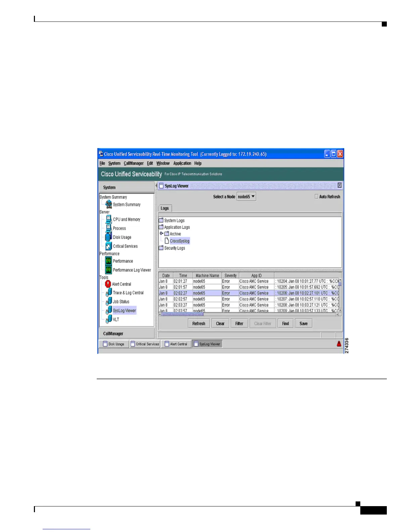Viewport: 411px width, 532px height.
Task: Sort by the App ID column header
Action: [x=257, y=275]
